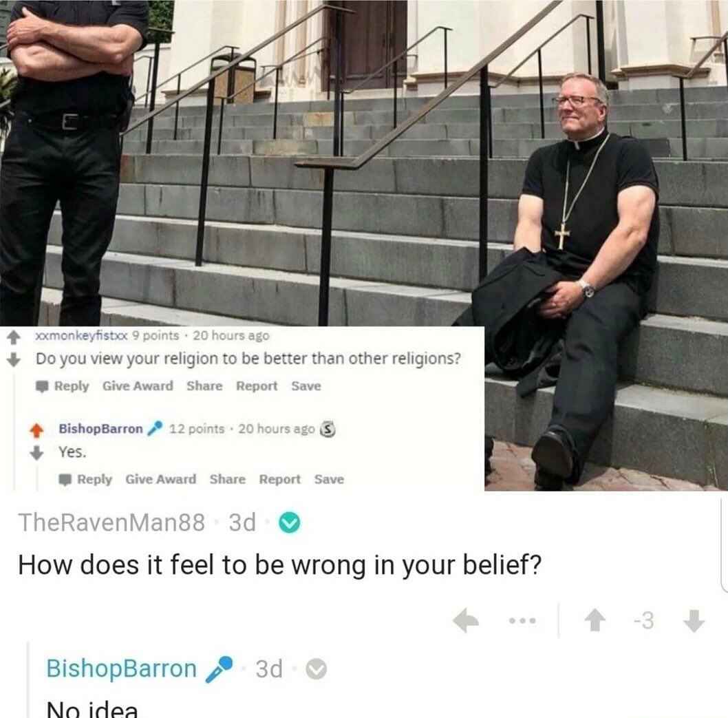Screen dimensions: 728x718
Task: Click orange upvote arrow on BishopBarron's Yes reply
Action: (36, 430)
